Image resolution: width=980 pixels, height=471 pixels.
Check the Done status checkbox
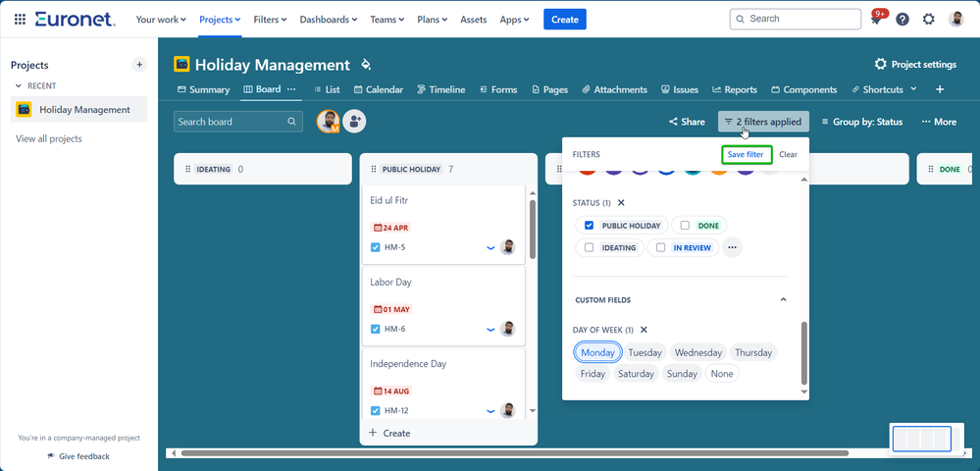(x=685, y=226)
